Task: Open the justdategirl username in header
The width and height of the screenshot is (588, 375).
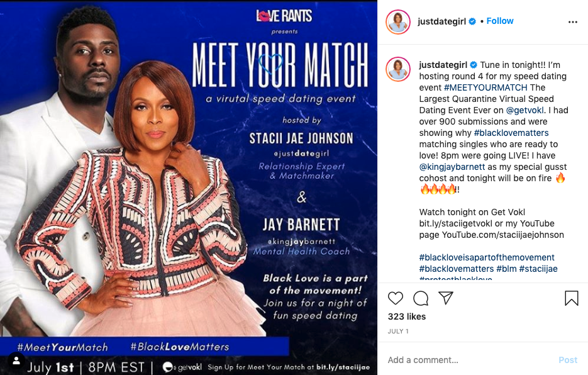Action: tap(441, 21)
